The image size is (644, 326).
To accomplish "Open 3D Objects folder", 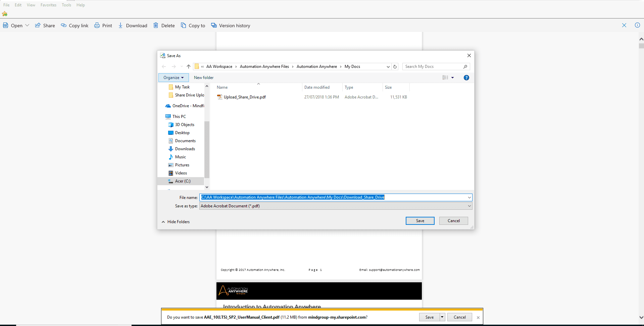I will (181, 125).
